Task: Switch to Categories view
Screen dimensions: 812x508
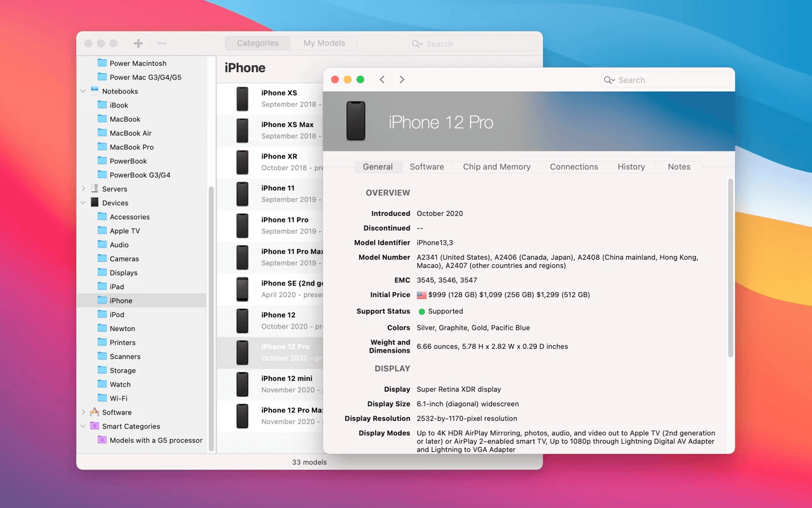Action: [258, 43]
